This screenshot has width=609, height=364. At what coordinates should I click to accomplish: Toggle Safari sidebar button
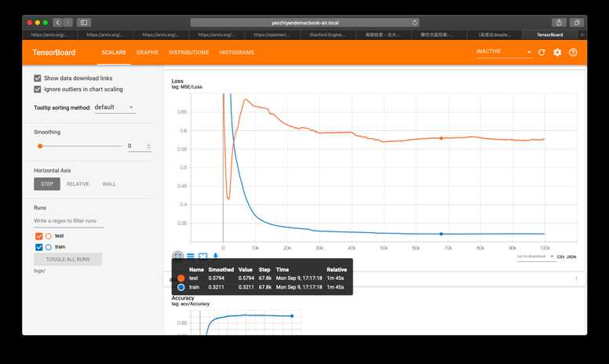[x=83, y=23]
